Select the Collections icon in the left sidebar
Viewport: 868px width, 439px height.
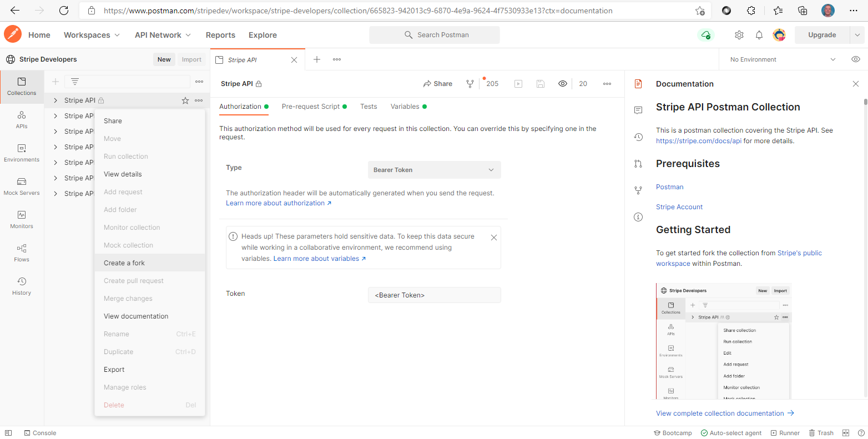click(21, 87)
